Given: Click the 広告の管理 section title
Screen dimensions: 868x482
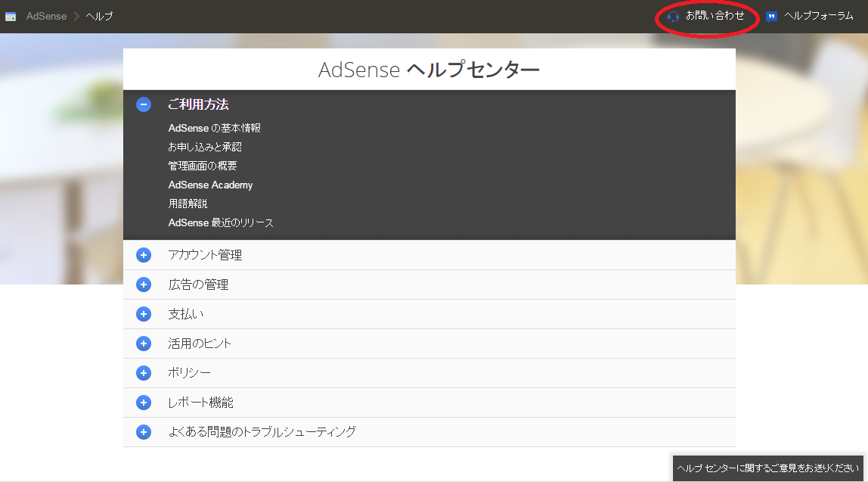Looking at the screenshot, I should [x=198, y=285].
